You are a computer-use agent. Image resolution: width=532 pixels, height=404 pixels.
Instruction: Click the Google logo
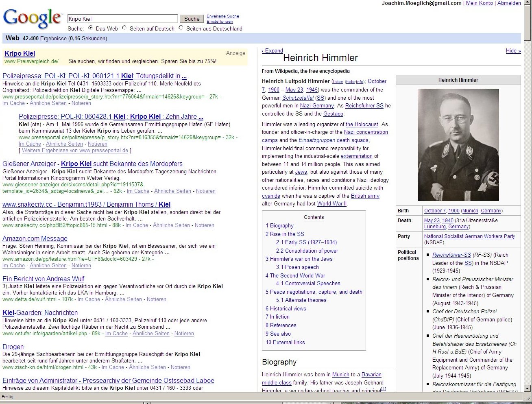33,18
